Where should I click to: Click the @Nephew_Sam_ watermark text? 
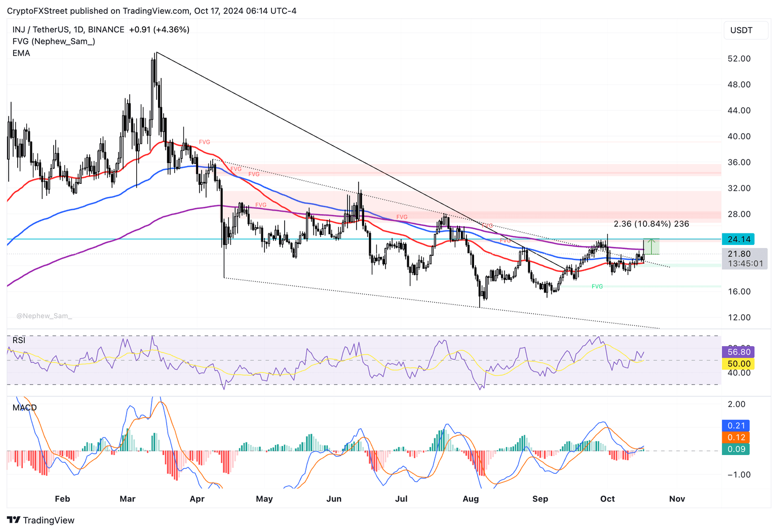click(44, 316)
